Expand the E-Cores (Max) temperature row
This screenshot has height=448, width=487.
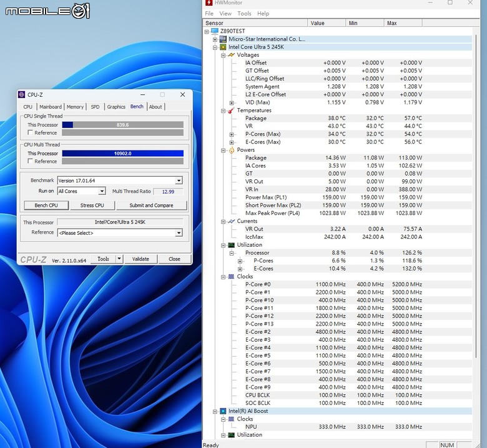click(232, 142)
